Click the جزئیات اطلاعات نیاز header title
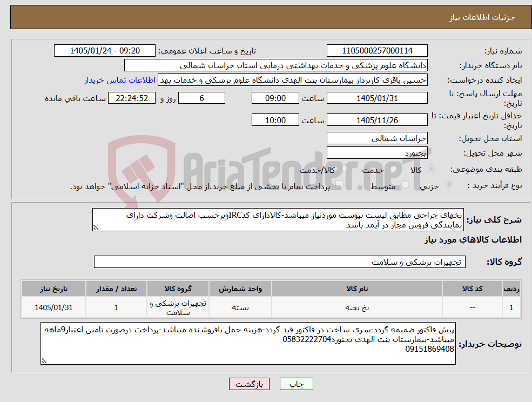Viewport: 532px width, 402px height. (x=482, y=17)
